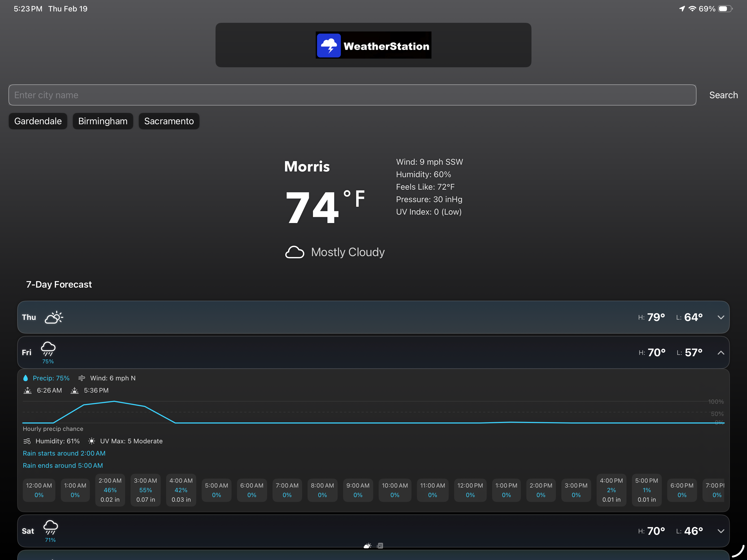Collapse the Fri forecast row chevron
The image size is (747, 560).
[721, 353]
